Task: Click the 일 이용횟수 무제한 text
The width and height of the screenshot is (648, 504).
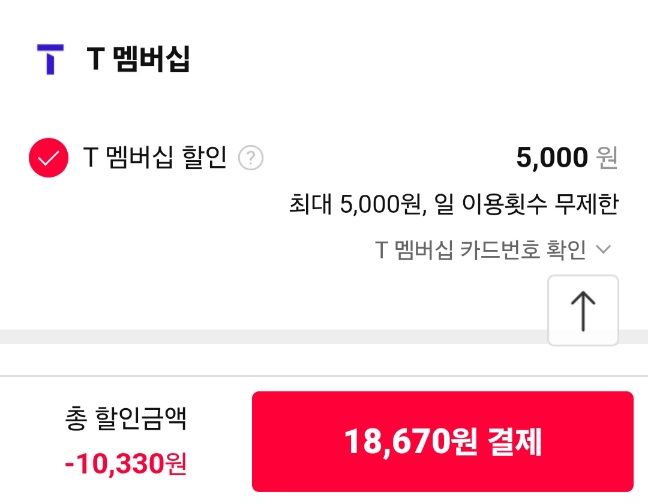Action: click(x=526, y=204)
